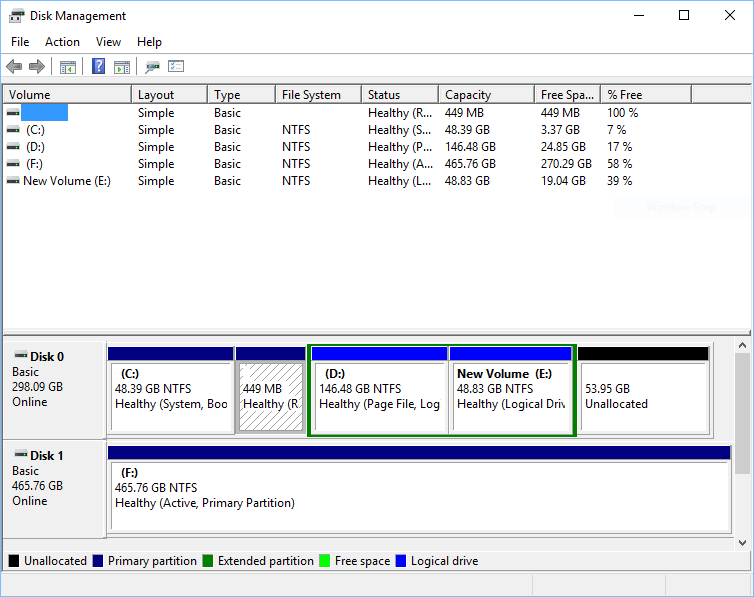
Task: Toggle the Show/Hide Action Pane icon
Action: 122,67
